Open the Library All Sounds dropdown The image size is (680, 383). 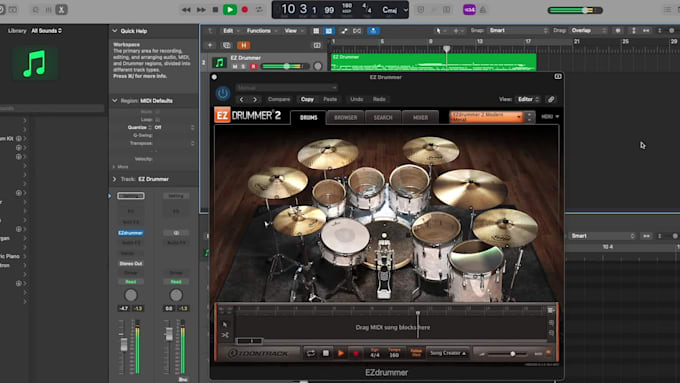(46, 30)
